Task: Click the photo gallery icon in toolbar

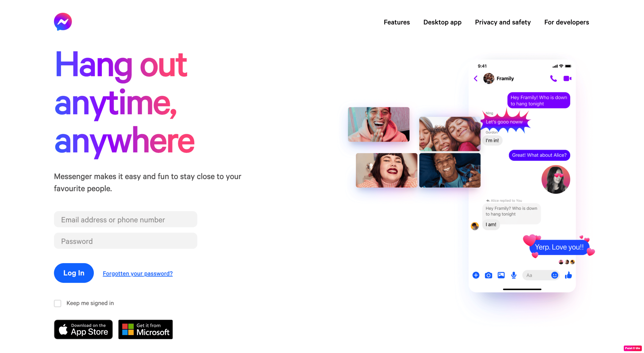Action: click(501, 275)
